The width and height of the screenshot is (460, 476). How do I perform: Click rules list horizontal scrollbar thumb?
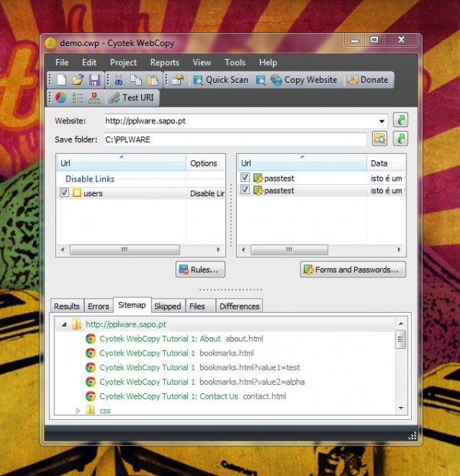(125, 250)
